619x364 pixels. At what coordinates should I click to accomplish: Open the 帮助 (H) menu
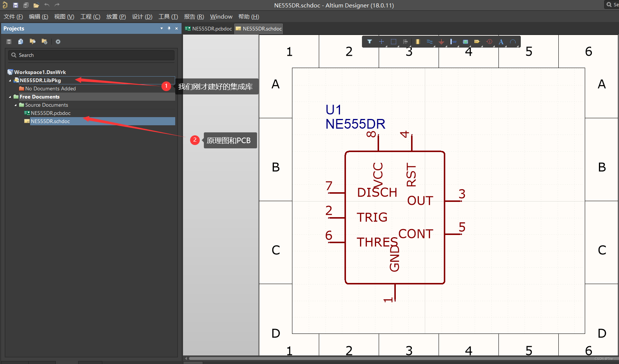249,17
